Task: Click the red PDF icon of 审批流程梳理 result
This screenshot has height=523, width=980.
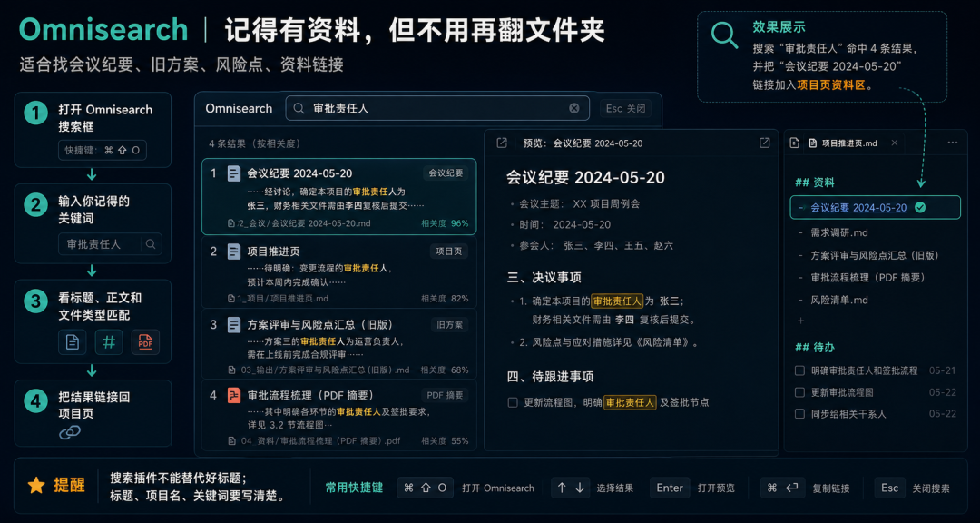Action: pos(234,395)
